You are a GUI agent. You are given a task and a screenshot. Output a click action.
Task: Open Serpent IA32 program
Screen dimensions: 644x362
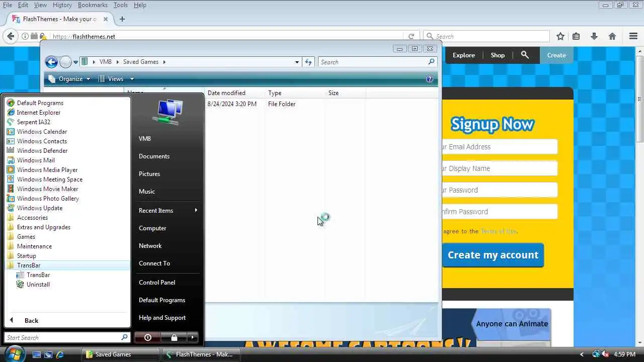33,122
